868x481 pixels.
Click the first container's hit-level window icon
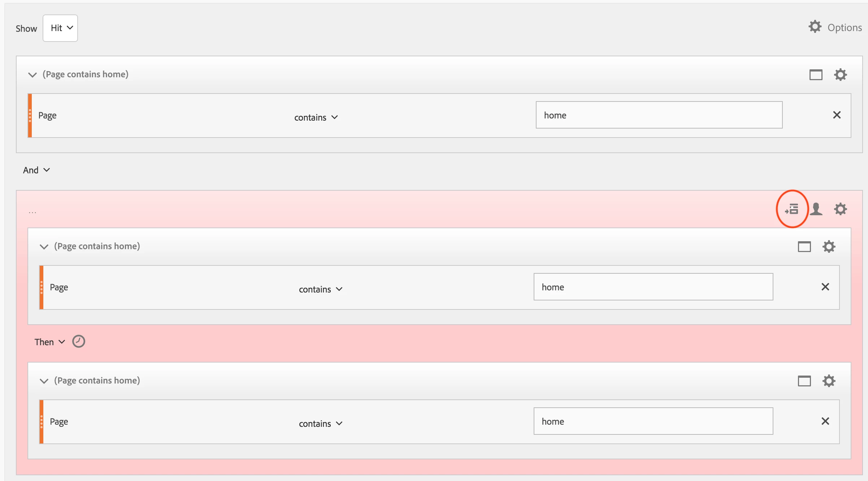(x=816, y=75)
